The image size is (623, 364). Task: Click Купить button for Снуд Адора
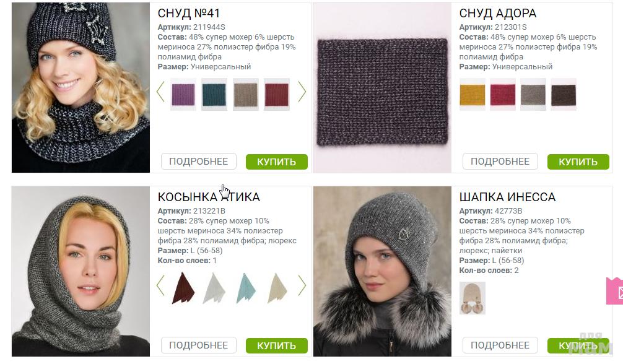tap(578, 162)
